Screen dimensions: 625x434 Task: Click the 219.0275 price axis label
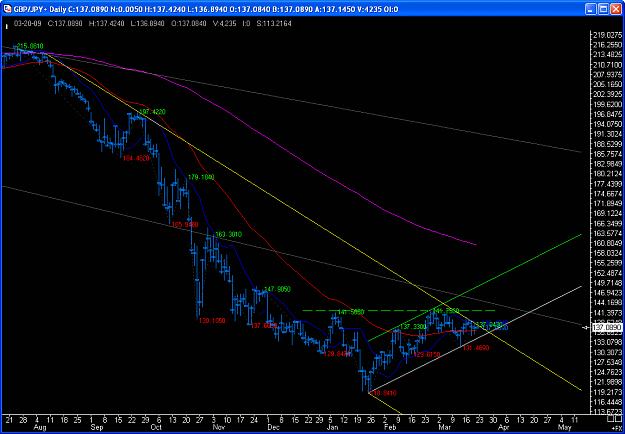608,35
